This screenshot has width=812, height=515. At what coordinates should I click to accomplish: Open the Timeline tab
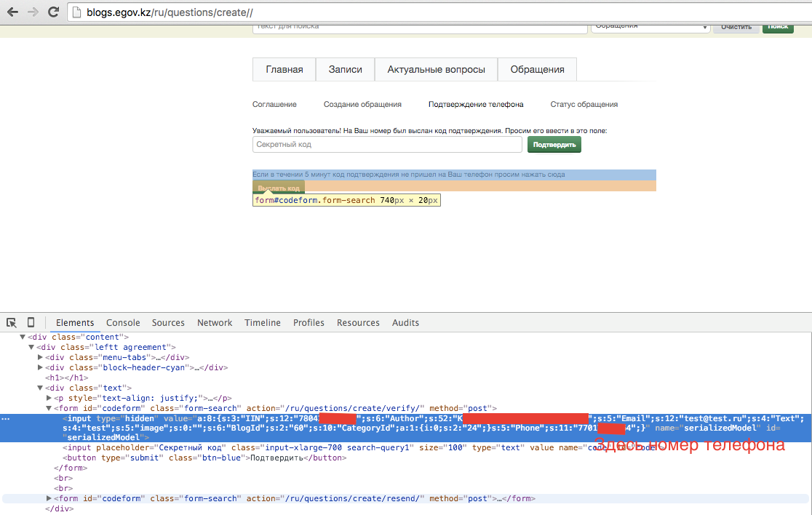(x=263, y=322)
